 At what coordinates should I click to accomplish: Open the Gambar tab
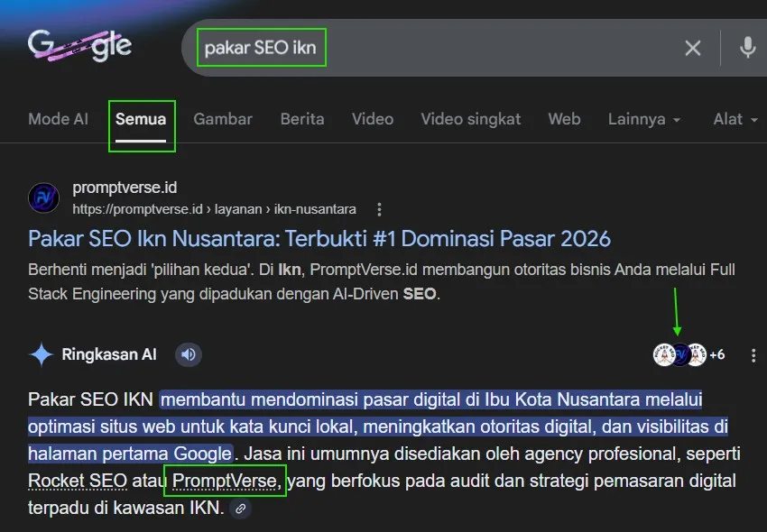(223, 119)
